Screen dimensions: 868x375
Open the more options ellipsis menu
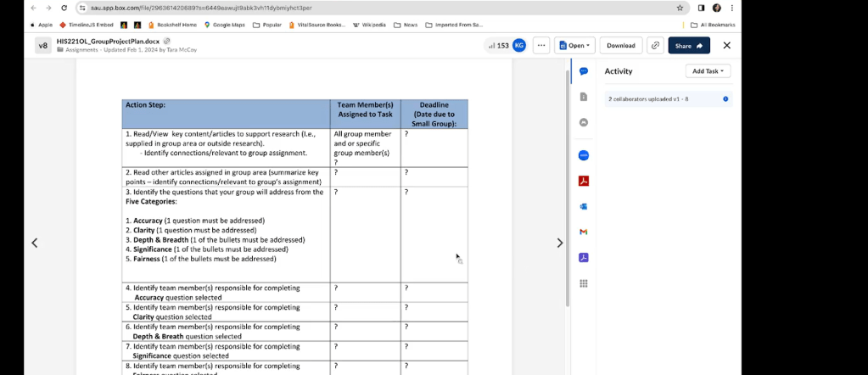tap(541, 45)
